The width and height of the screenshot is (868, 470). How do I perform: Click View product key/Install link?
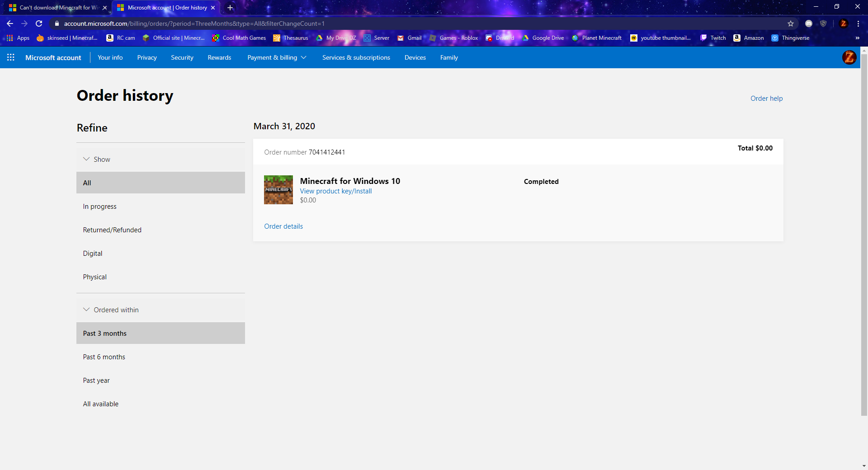pyautogui.click(x=336, y=191)
